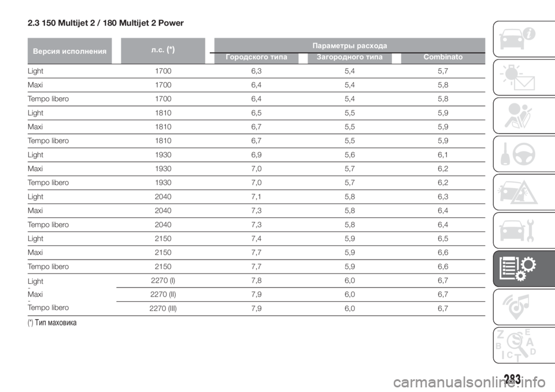Select the 1930 cell in Maxi row
Viewport: 555px width, 392px height.
163,169
